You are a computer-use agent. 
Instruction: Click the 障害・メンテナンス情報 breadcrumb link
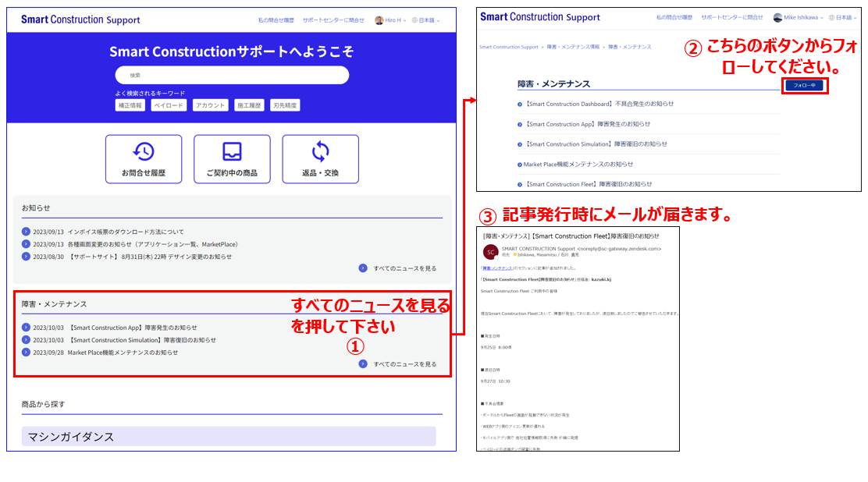click(573, 47)
